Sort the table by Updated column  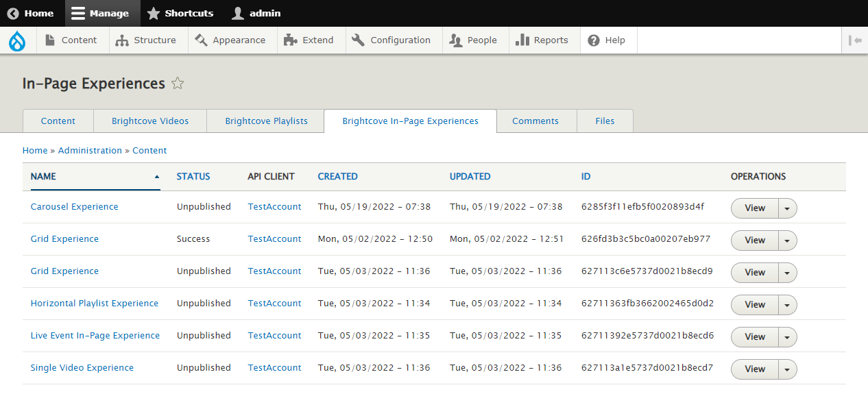click(470, 177)
